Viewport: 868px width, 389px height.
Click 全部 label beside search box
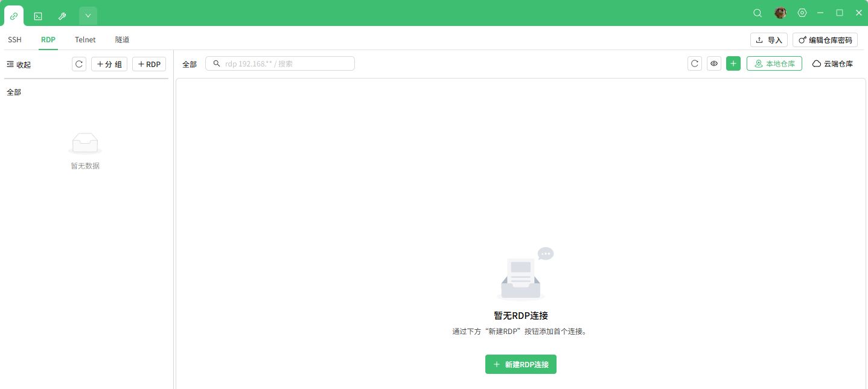pyautogui.click(x=190, y=64)
